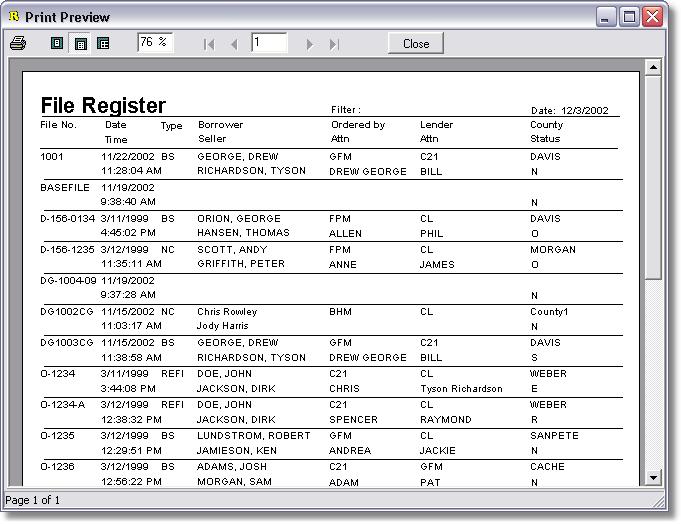Click the Borrower column header
The image size is (681, 524).
point(220,125)
